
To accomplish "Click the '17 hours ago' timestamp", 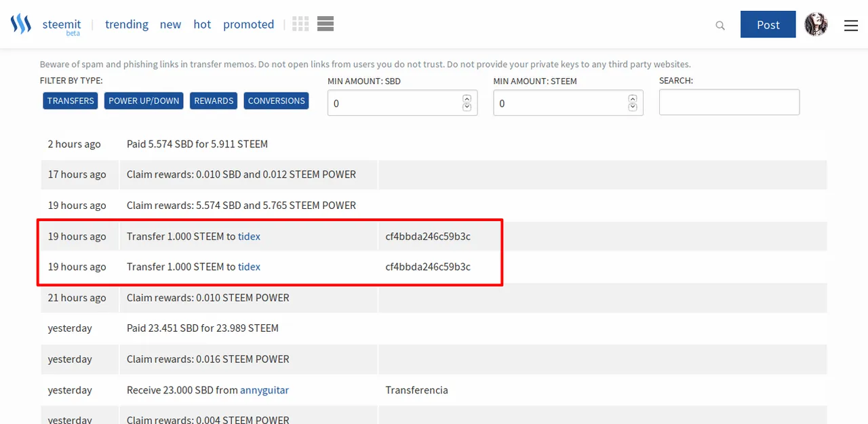I will click(x=77, y=174).
